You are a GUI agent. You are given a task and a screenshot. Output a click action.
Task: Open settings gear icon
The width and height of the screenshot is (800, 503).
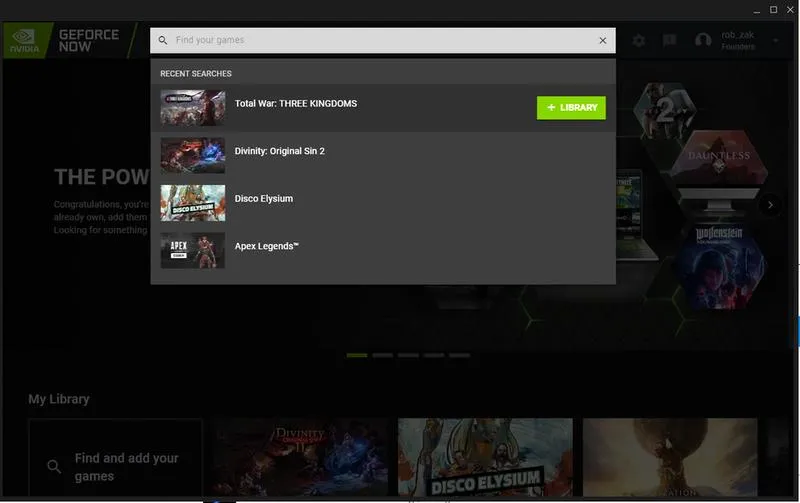[x=639, y=40]
